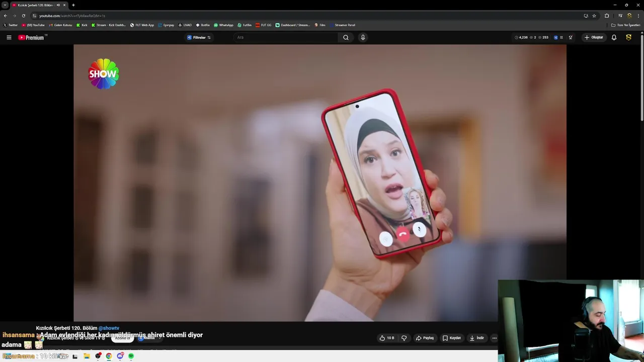Screen dimensions: 644x362
Task: Open more actions three-dot menu below the video
Action: (494, 338)
